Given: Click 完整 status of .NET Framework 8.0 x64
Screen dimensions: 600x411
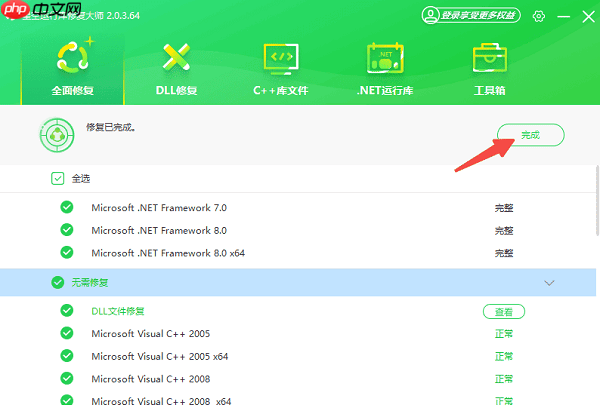Looking at the screenshot, I should pyautogui.click(x=504, y=253).
